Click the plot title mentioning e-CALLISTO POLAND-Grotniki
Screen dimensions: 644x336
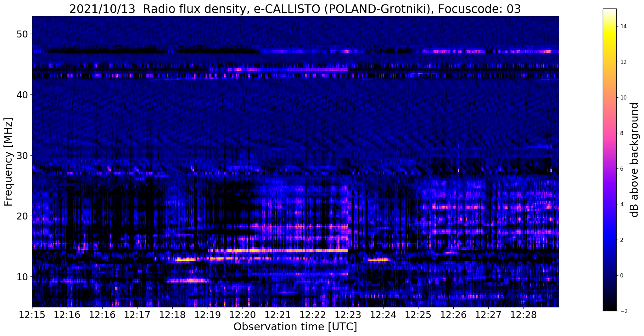point(295,9)
